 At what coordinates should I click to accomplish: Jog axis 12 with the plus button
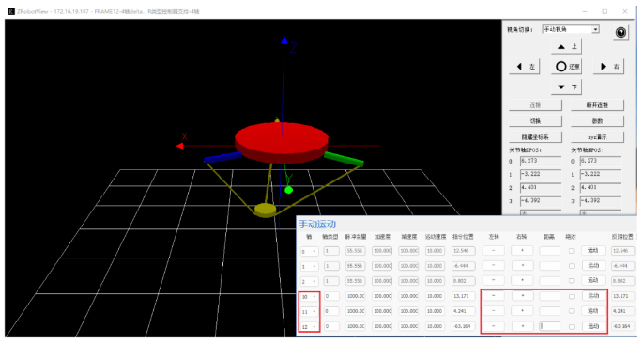522,326
